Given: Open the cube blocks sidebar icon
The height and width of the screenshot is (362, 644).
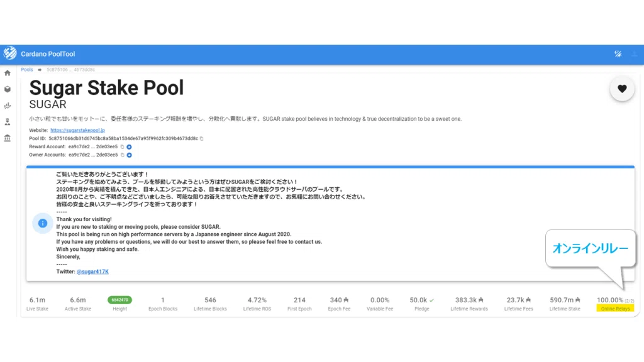Looking at the screenshot, I should pos(8,89).
